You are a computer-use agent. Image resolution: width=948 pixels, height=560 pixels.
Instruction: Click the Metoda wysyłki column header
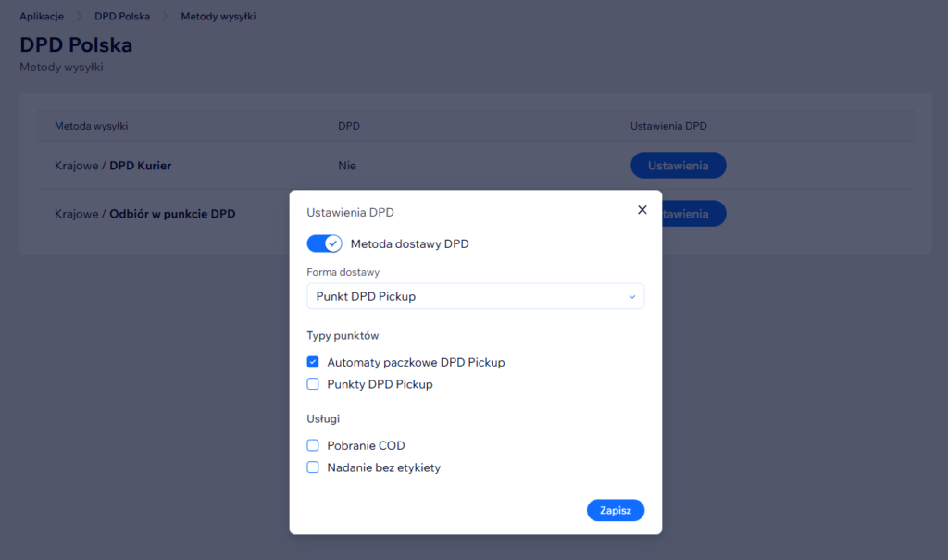[91, 126]
